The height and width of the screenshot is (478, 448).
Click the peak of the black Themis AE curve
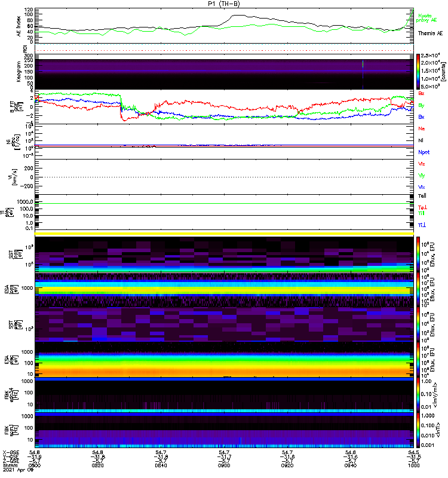(238, 16)
